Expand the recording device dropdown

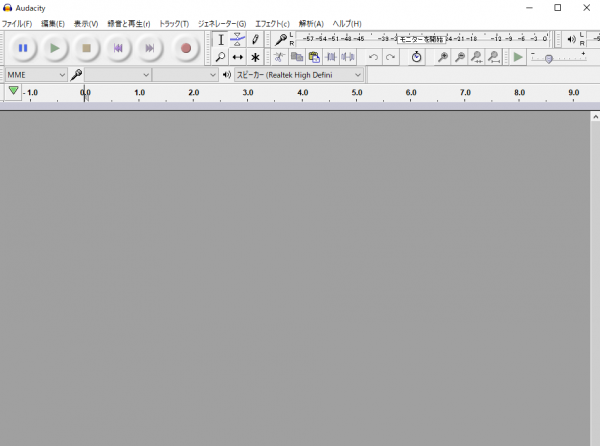click(118, 75)
